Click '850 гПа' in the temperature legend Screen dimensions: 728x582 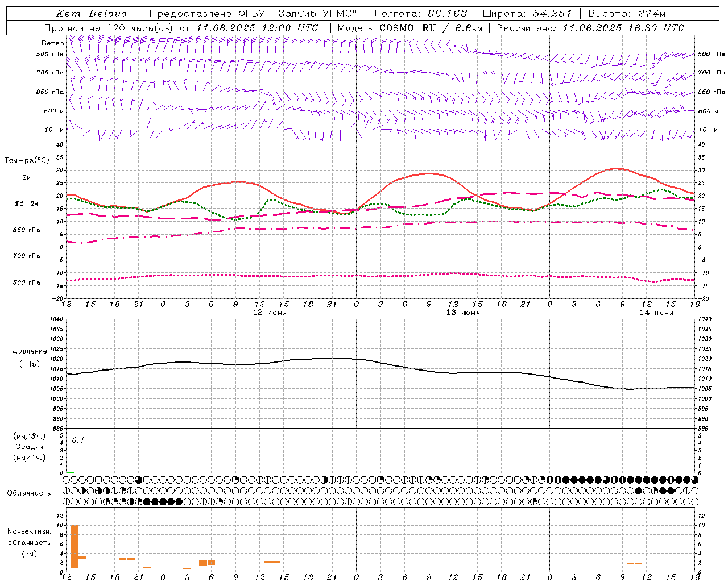pyautogui.click(x=27, y=230)
